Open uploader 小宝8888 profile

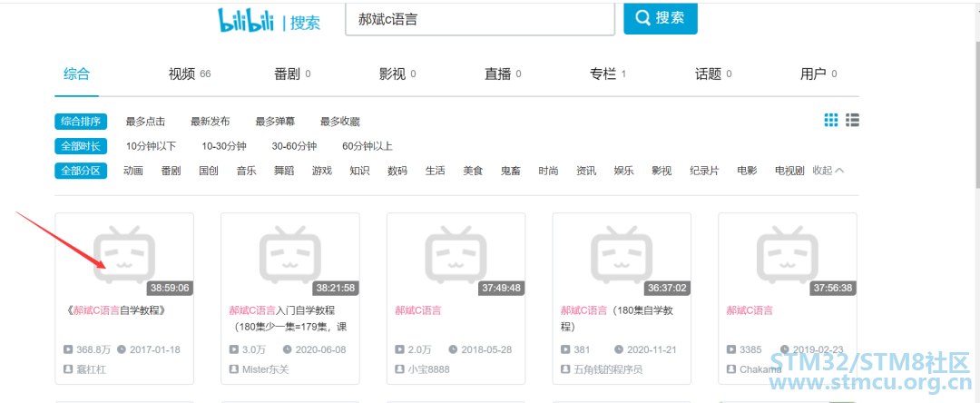tap(428, 369)
